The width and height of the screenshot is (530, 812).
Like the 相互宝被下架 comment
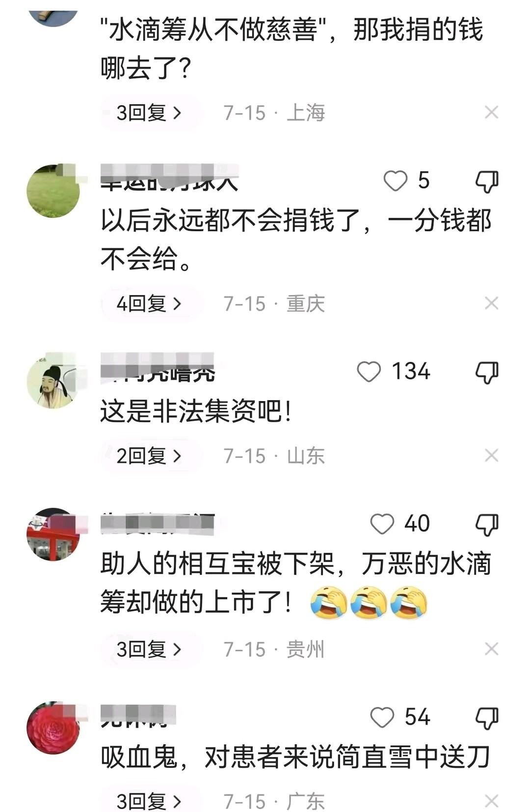coord(382,524)
